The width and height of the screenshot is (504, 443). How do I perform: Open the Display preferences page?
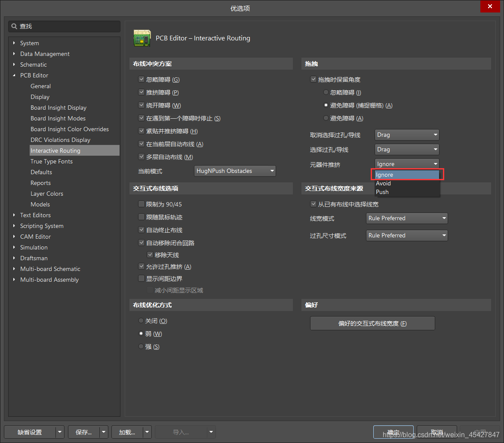point(40,97)
